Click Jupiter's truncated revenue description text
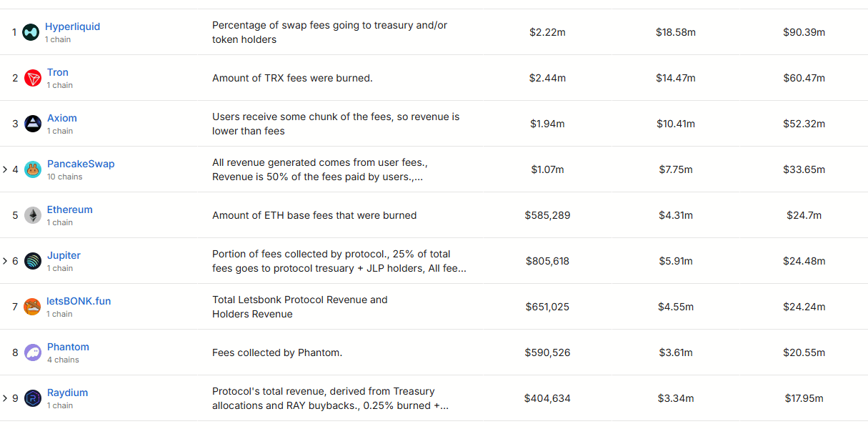 (339, 261)
